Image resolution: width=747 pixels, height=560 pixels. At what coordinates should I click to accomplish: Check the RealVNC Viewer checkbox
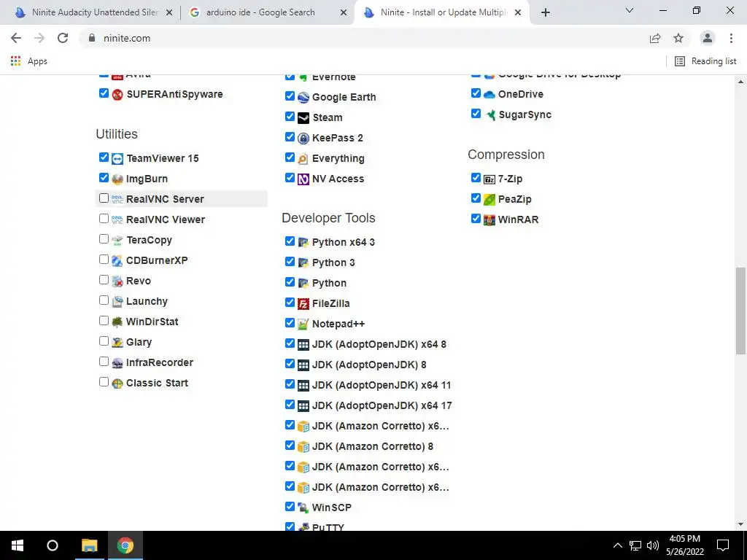[x=104, y=219]
